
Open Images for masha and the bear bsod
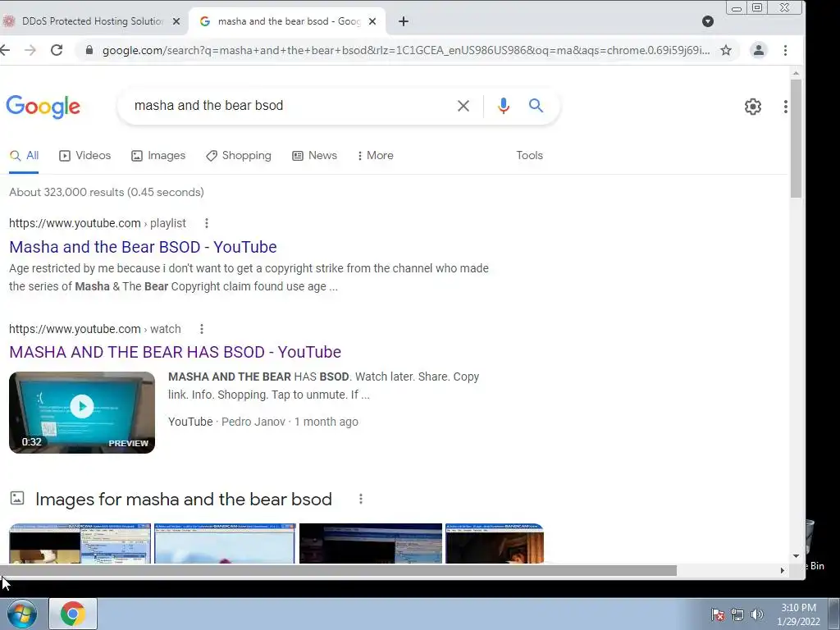click(x=183, y=500)
